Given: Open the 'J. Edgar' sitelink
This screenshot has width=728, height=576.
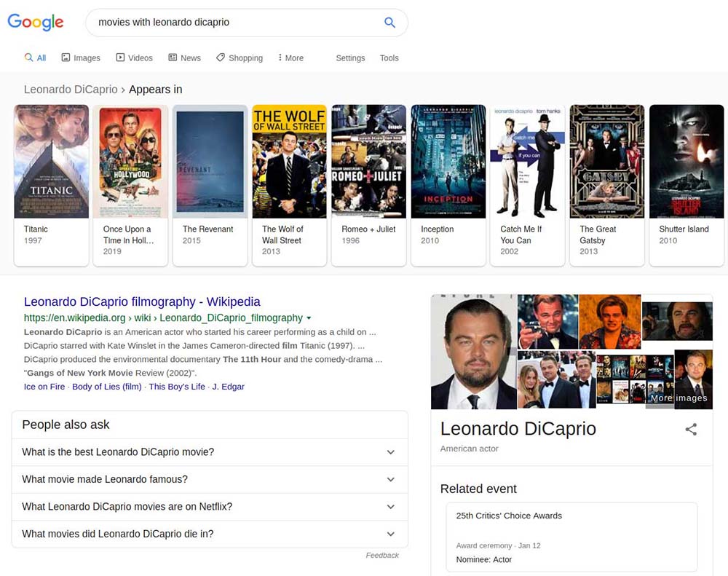Looking at the screenshot, I should [x=229, y=387].
